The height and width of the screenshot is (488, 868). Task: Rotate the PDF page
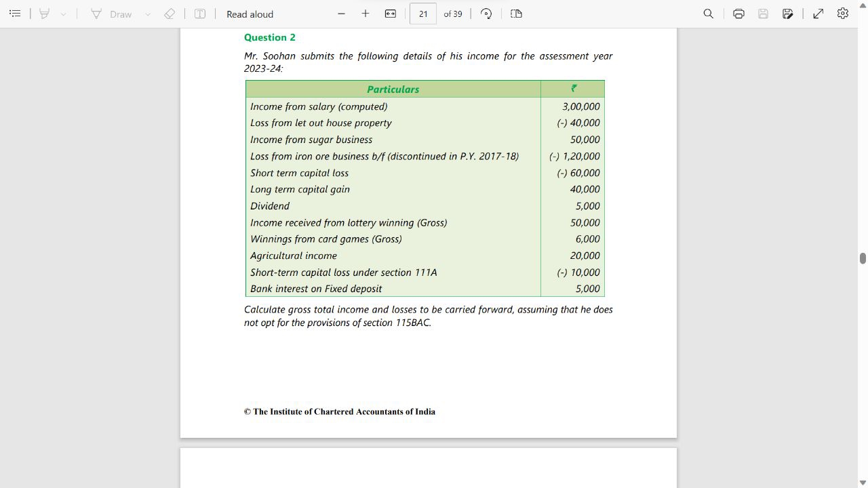point(486,14)
